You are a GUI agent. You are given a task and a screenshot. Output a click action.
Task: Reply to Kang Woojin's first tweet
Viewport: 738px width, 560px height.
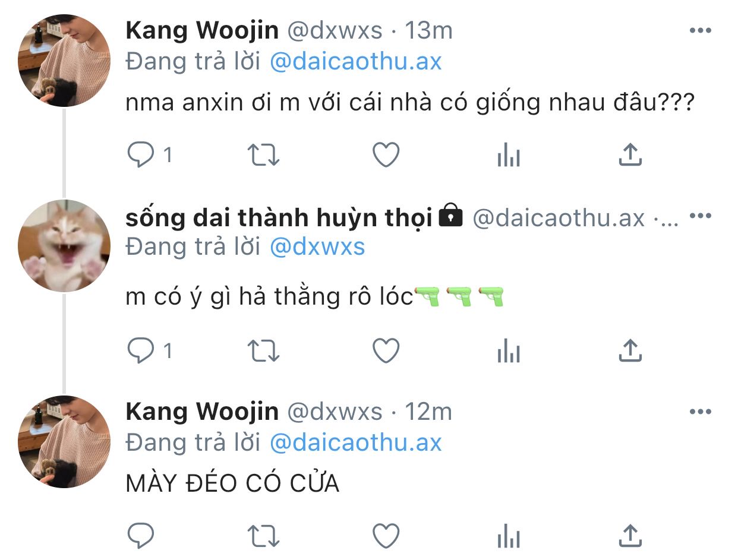click(x=141, y=156)
